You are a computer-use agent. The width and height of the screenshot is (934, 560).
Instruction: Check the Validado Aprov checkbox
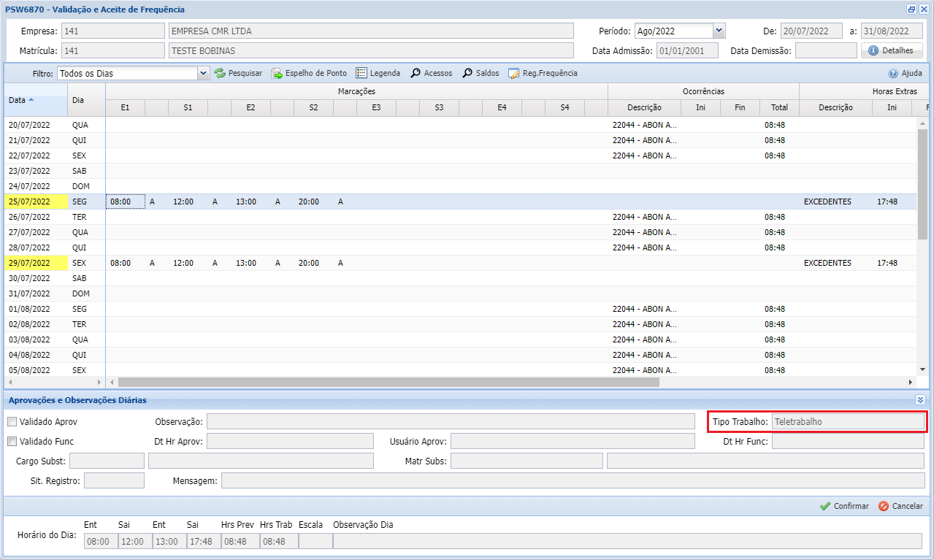coord(12,421)
